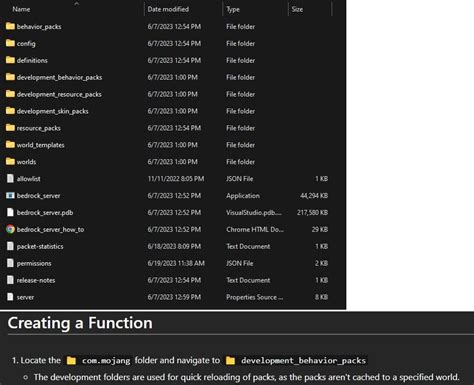Click the definitions folder icon
This screenshot has width=474, height=385.
coord(10,60)
